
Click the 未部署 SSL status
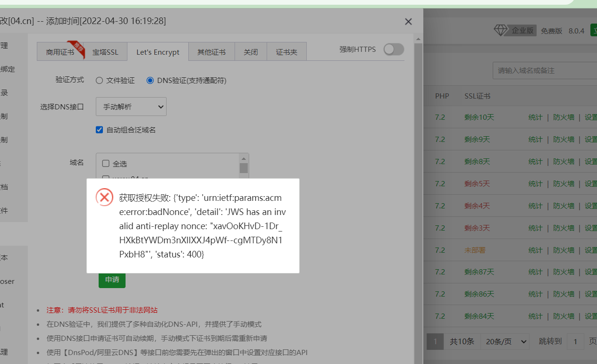(x=475, y=250)
